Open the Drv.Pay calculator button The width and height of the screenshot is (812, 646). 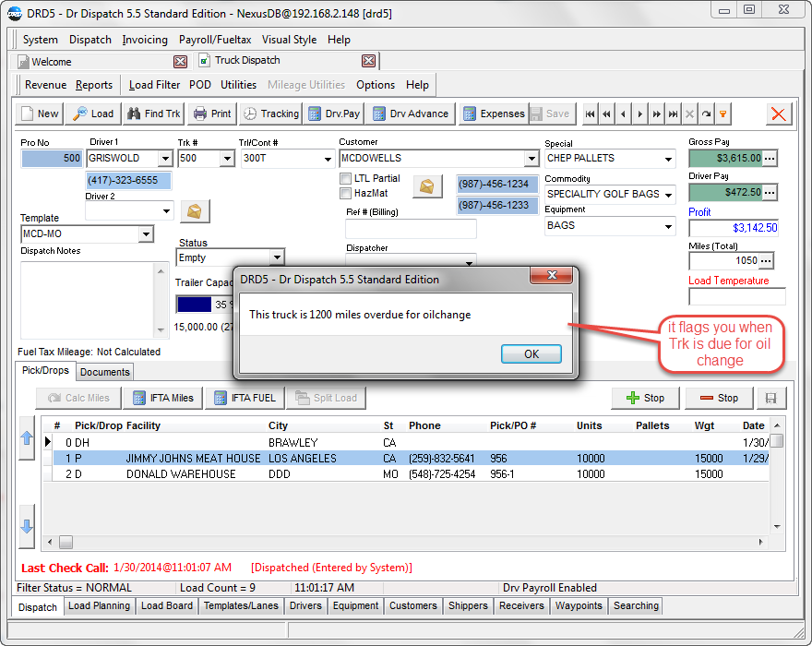[334, 114]
